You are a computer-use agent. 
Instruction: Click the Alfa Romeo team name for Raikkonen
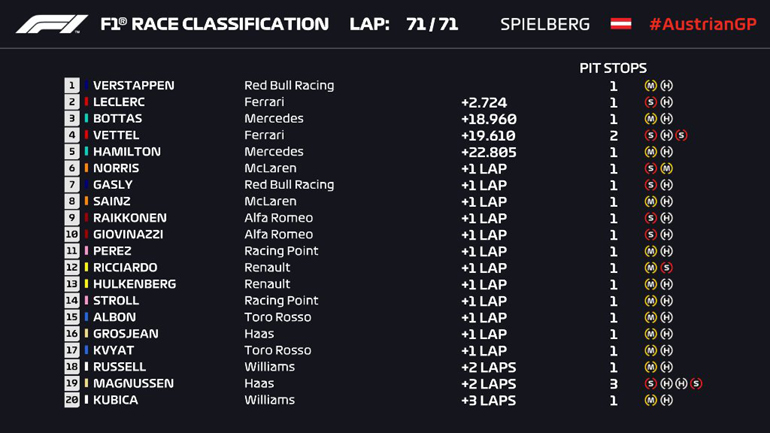pos(278,218)
